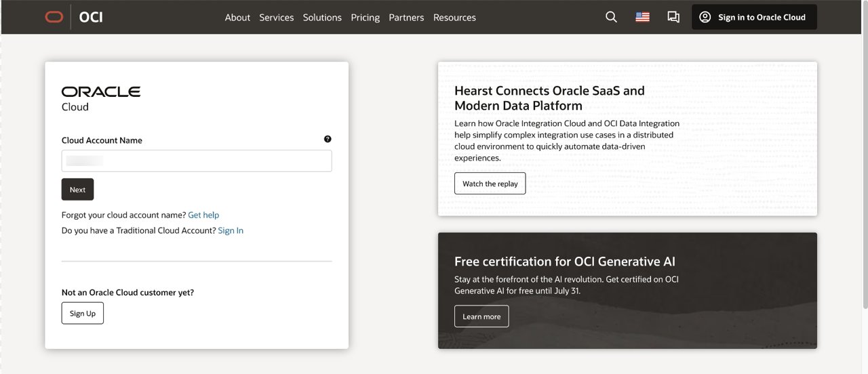Open the search magnifier icon
Image resolution: width=868 pixels, height=374 pixels.
tap(611, 17)
